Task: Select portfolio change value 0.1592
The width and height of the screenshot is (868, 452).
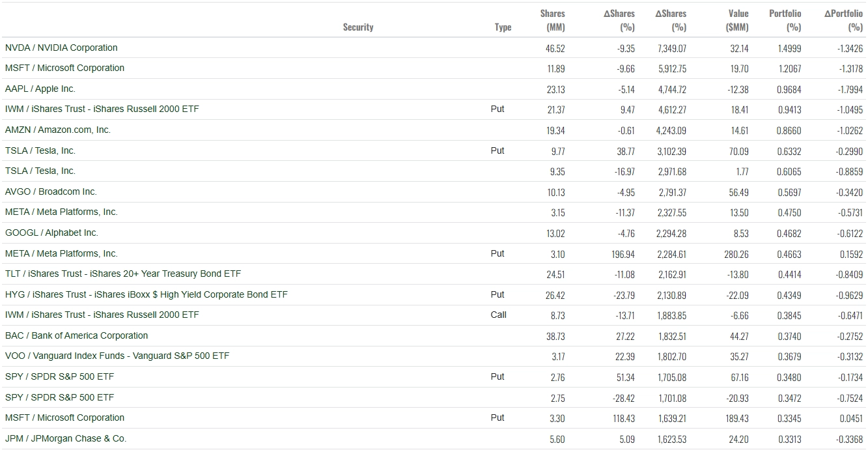Action: pyautogui.click(x=851, y=254)
